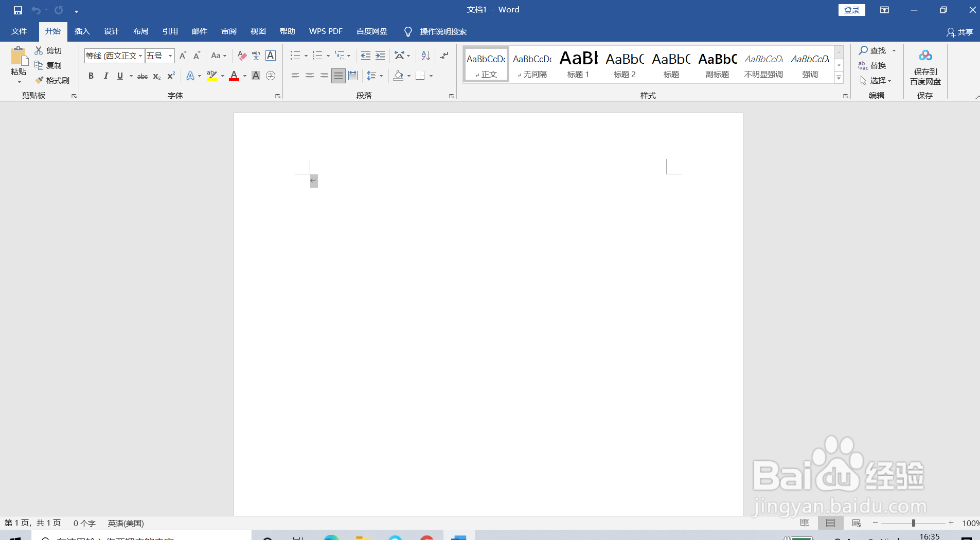Click the zoom slider handle
980x540 pixels.
pos(914,523)
